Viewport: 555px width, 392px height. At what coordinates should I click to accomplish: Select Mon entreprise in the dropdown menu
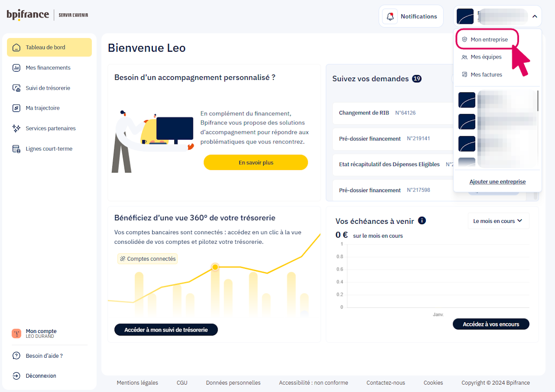pyautogui.click(x=488, y=39)
